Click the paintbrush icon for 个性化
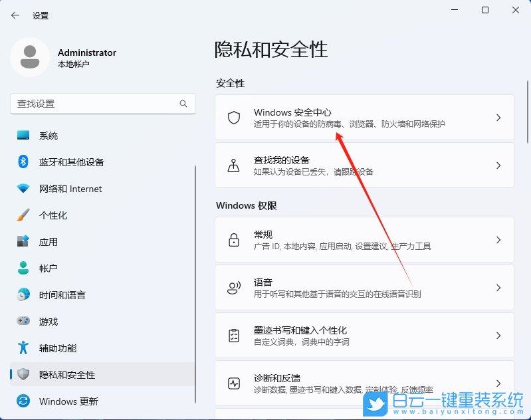The height and width of the screenshot is (420, 531). click(23, 215)
